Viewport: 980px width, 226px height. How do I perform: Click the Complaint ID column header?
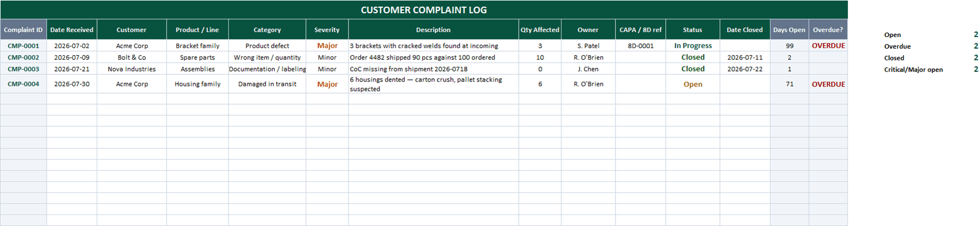pos(23,30)
